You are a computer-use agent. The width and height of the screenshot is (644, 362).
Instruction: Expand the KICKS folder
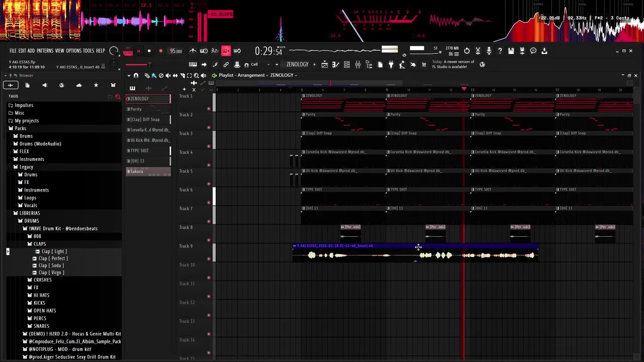(39, 303)
